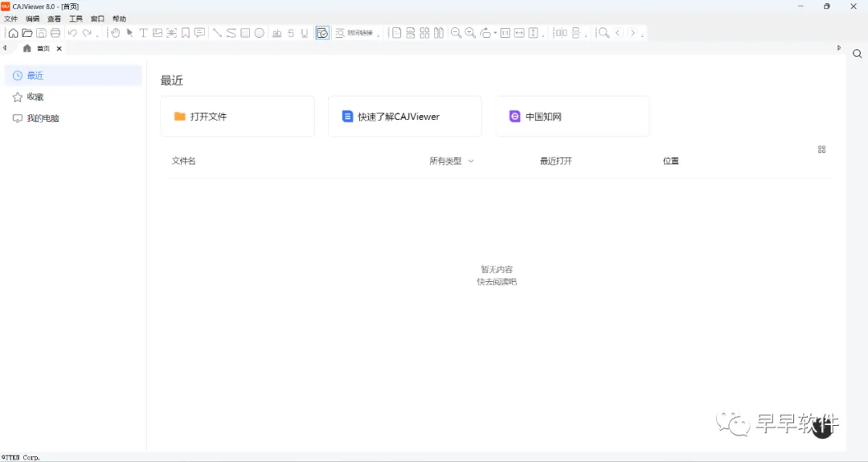The width and height of the screenshot is (868, 462).
Task: Switch to single page layout
Action: coord(396,33)
